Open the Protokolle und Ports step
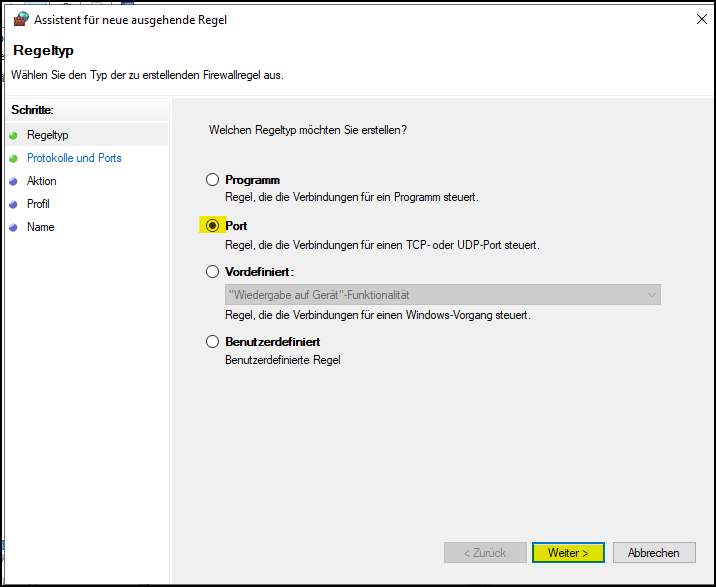This screenshot has width=716, height=587. point(74,158)
